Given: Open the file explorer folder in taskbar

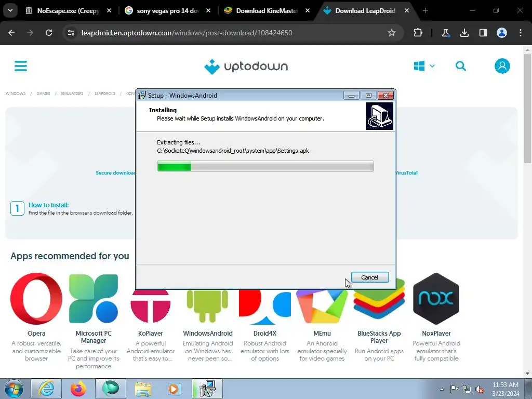Looking at the screenshot, I should pos(143,389).
